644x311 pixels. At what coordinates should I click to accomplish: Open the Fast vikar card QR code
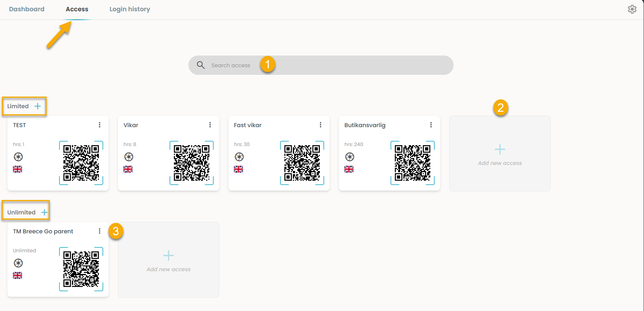point(302,163)
